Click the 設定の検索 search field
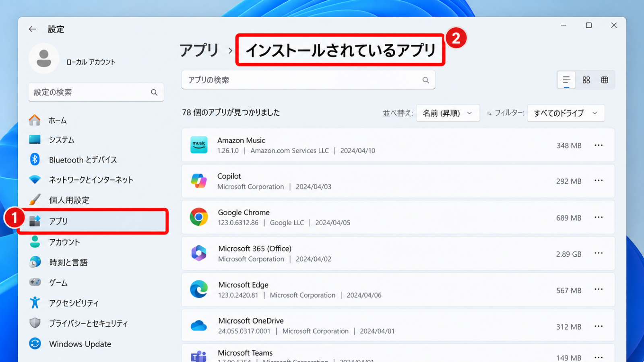 96,93
